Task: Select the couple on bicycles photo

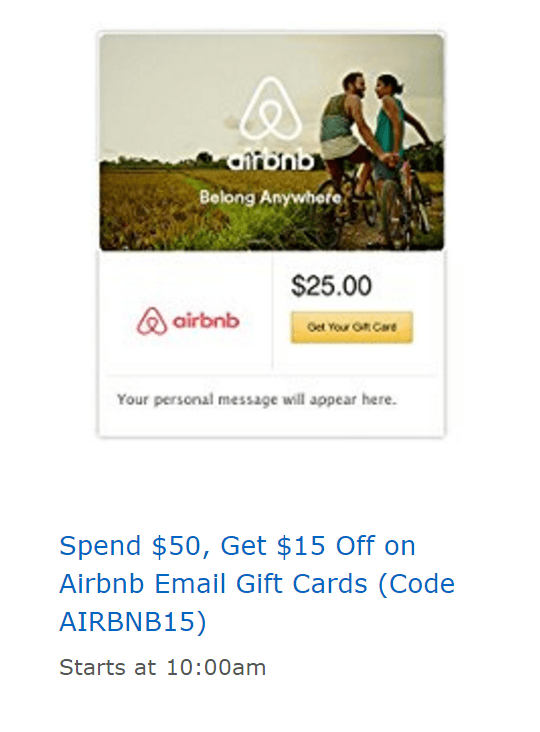Action: pyautogui.click(x=272, y=142)
